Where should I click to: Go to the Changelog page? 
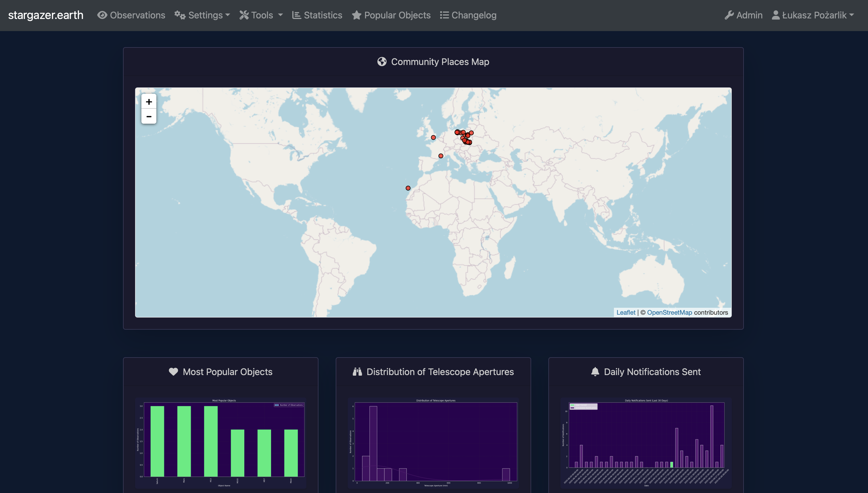(474, 15)
